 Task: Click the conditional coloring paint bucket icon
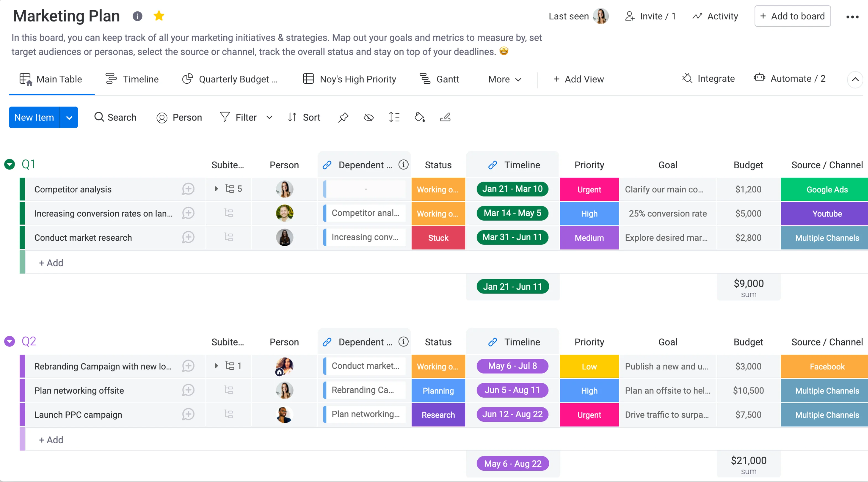pos(420,117)
